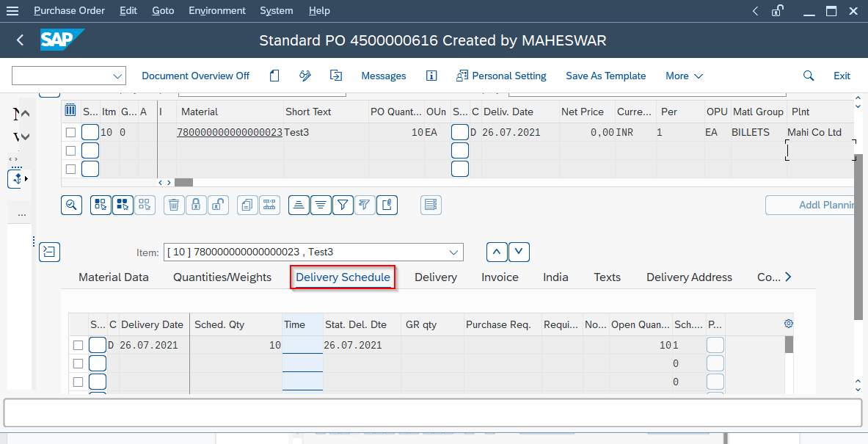Open Personal Setting

(x=502, y=76)
